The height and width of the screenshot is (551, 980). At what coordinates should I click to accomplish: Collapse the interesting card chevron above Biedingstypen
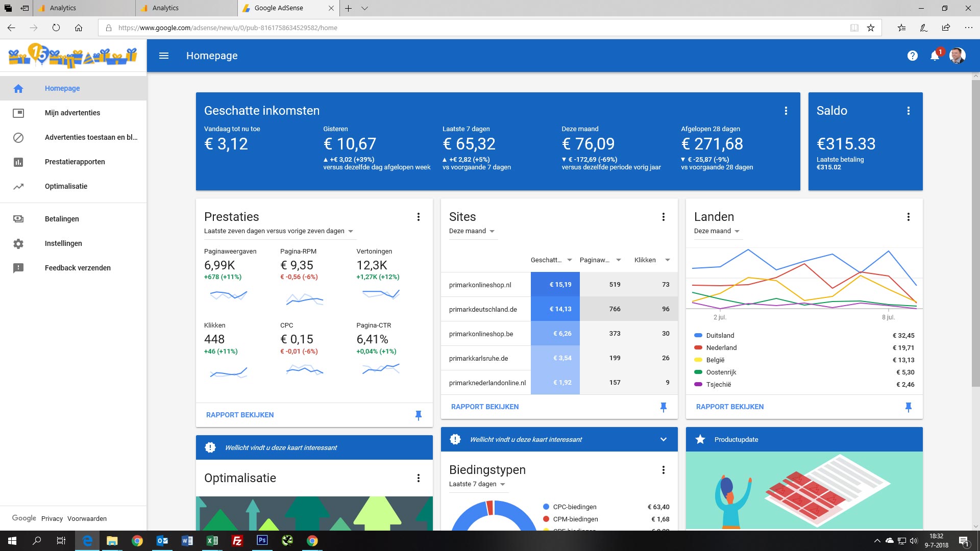tap(664, 439)
